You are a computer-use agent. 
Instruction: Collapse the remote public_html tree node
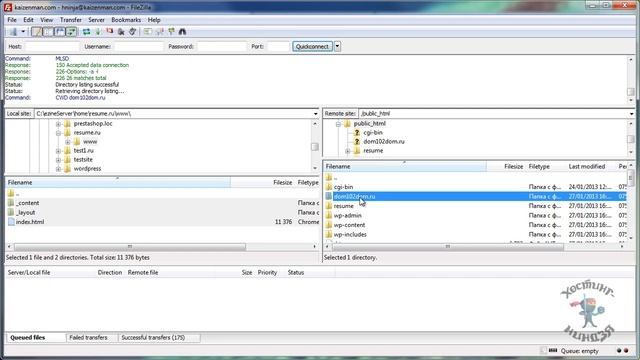click(338, 124)
